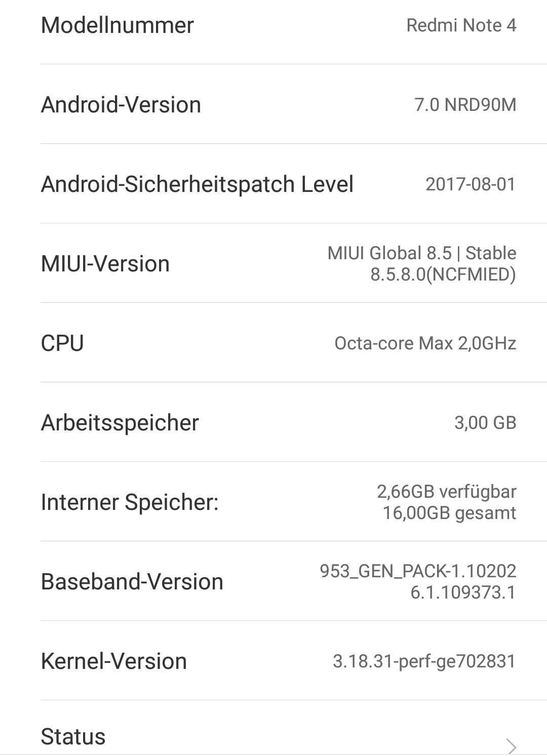The width and height of the screenshot is (547, 756).
Task: Open the Status entry
Action: (x=73, y=737)
